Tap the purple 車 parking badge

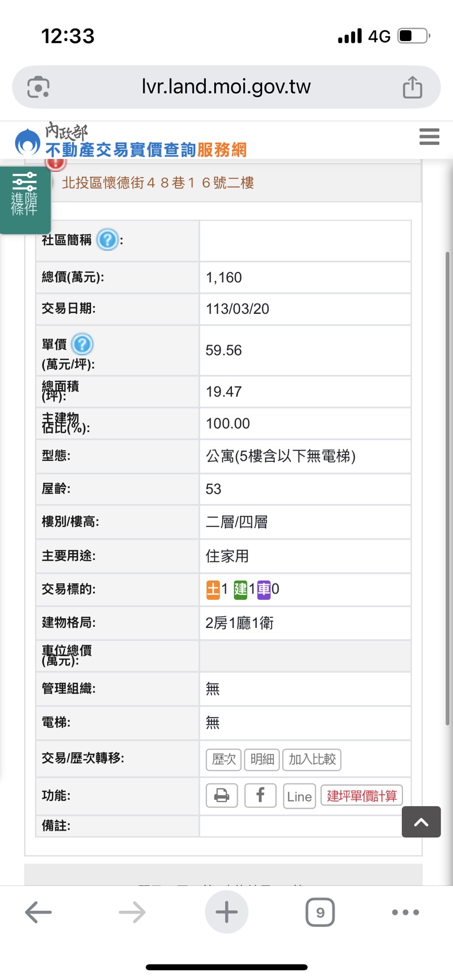point(264,589)
